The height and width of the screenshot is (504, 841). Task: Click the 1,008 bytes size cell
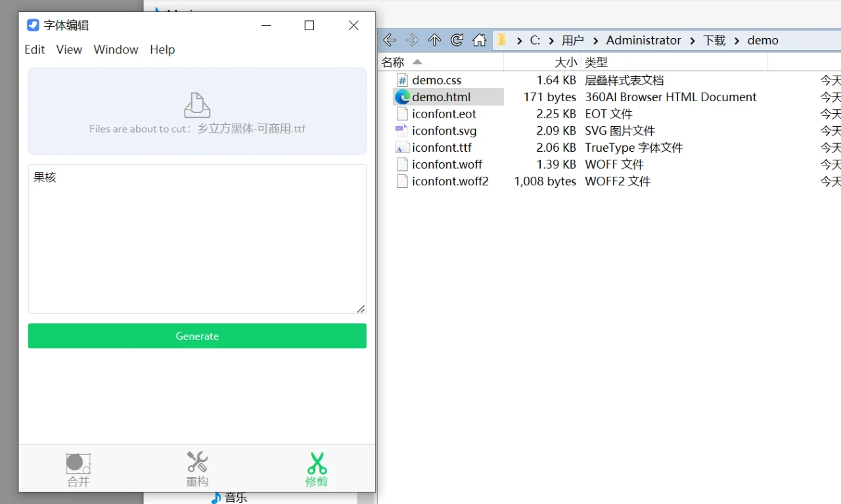click(x=545, y=181)
